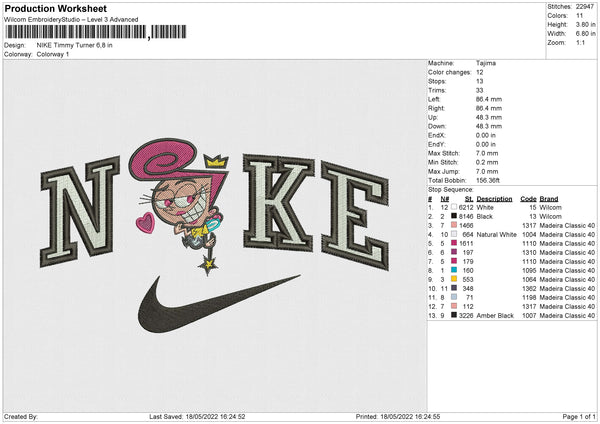Choose the Amber Black swatch in row 13
Viewport: 600px width, 424px height.
pyautogui.click(x=454, y=315)
